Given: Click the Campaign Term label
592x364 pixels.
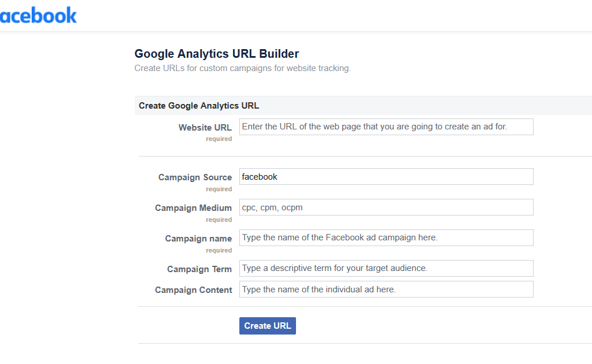Looking at the screenshot, I should tap(199, 269).
